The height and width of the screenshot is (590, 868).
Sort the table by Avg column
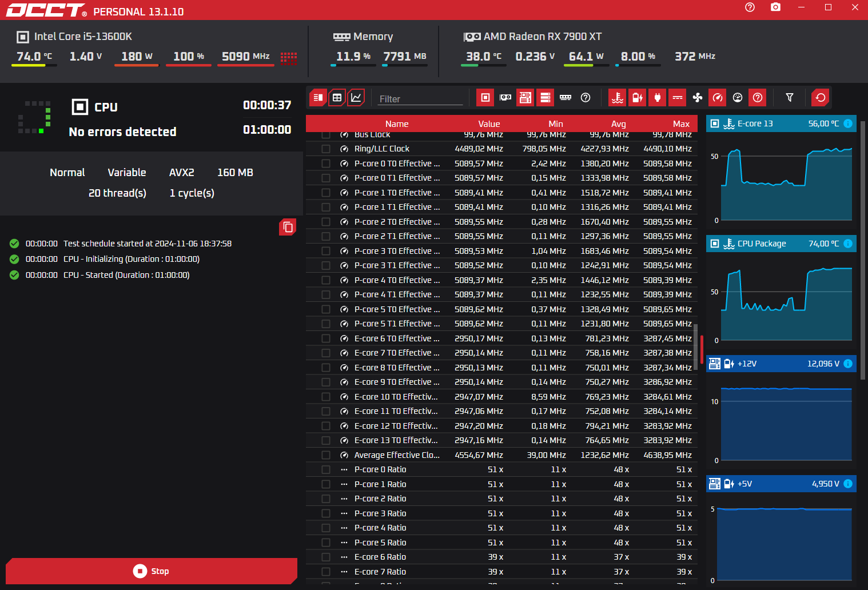coord(619,124)
